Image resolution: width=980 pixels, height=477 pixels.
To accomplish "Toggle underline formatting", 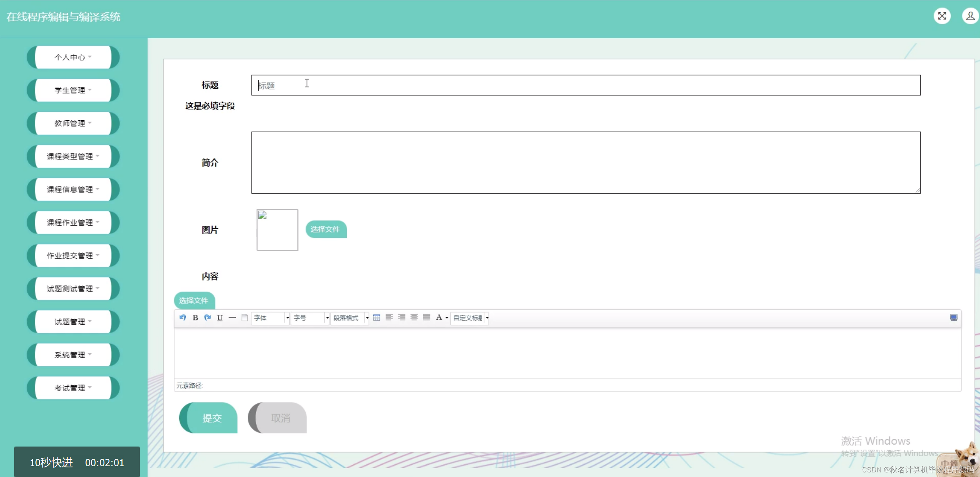I will tap(220, 318).
